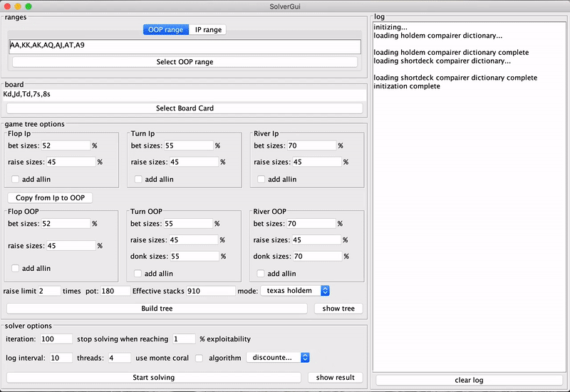
Task: Open the texas holdem mode dropdown
Action: point(295,291)
